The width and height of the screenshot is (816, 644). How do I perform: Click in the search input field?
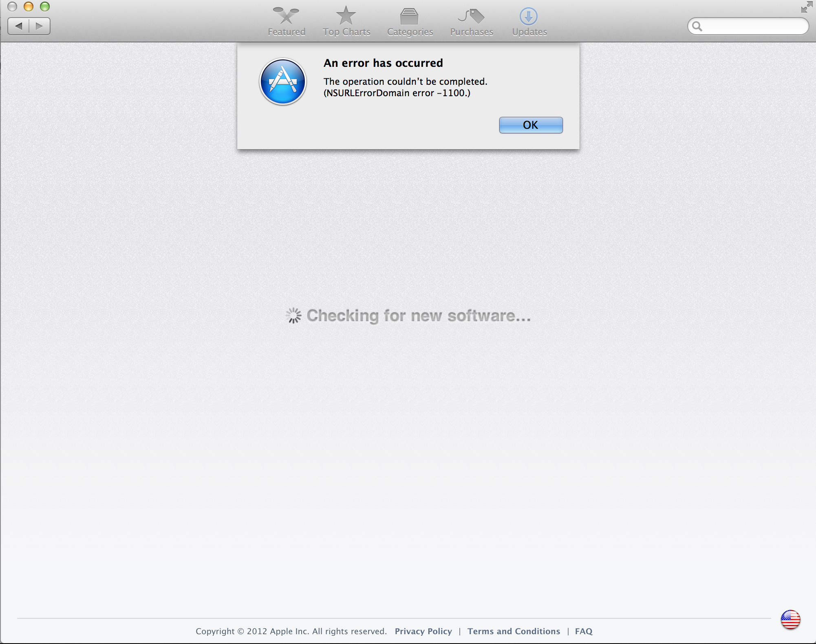pos(754,26)
